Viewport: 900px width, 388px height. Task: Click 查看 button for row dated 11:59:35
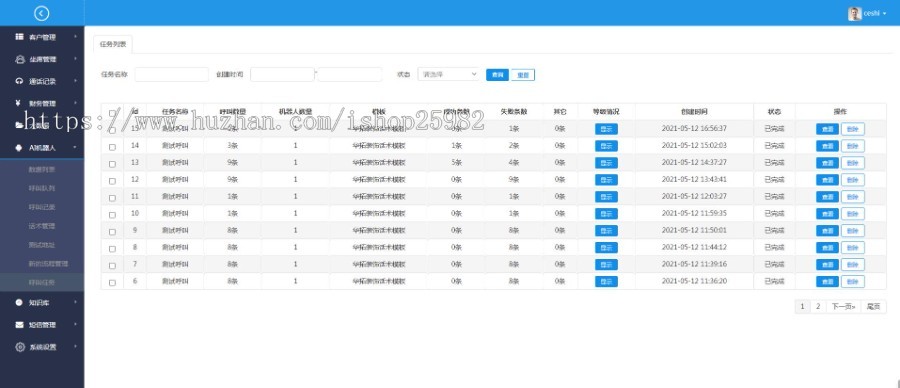point(827,214)
